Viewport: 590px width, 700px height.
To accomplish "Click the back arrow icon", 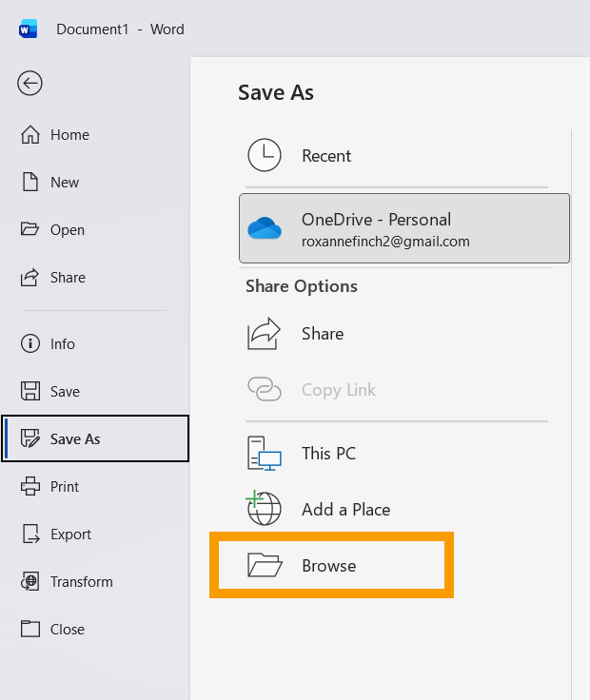I will [x=29, y=84].
